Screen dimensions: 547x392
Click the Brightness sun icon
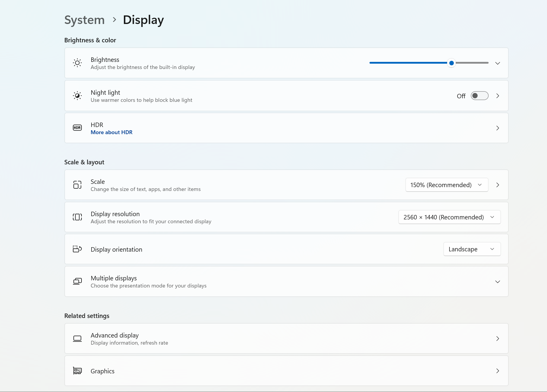77,63
